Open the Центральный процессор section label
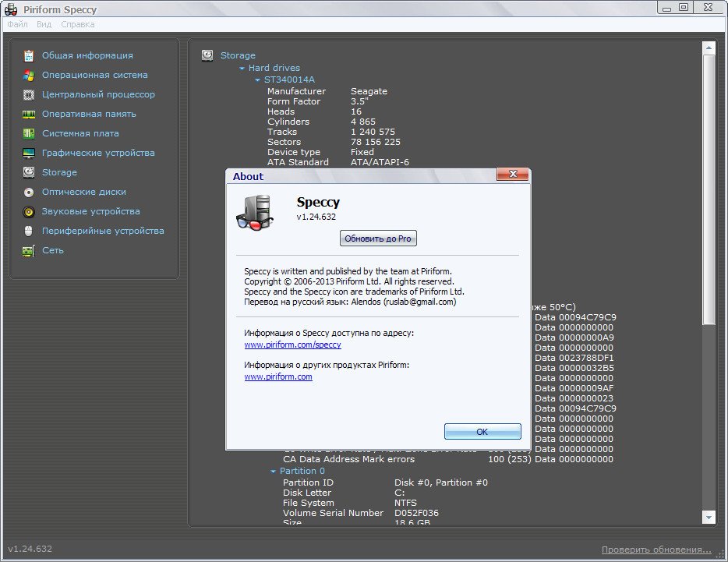Viewport: 728px width, 562px height. [x=98, y=94]
